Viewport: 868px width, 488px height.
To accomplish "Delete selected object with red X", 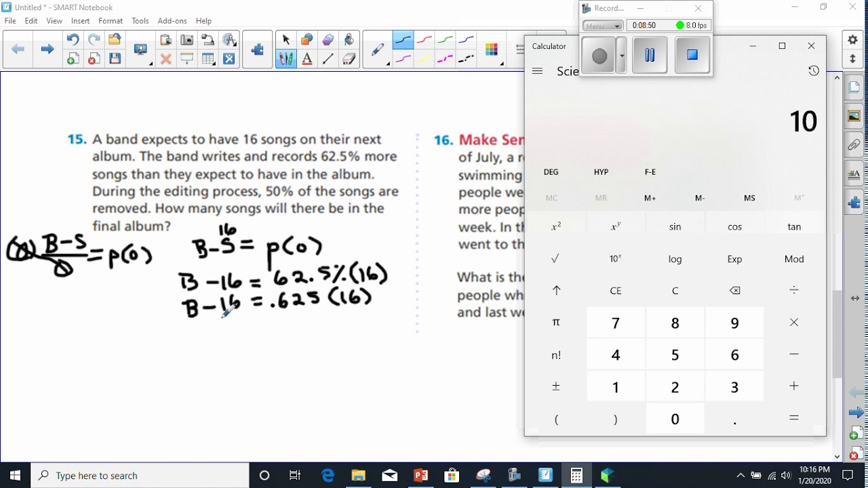I will (165, 59).
